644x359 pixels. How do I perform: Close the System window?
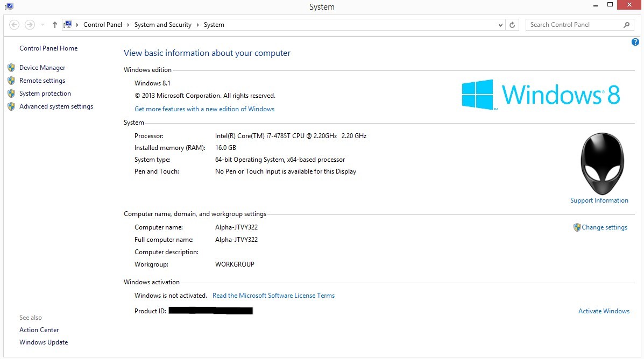pos(629,5)
